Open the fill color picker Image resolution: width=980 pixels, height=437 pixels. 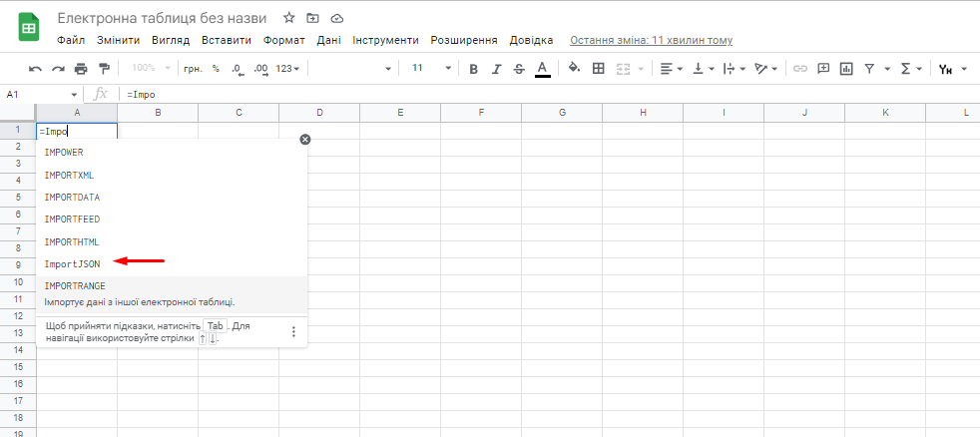point(574,69)
